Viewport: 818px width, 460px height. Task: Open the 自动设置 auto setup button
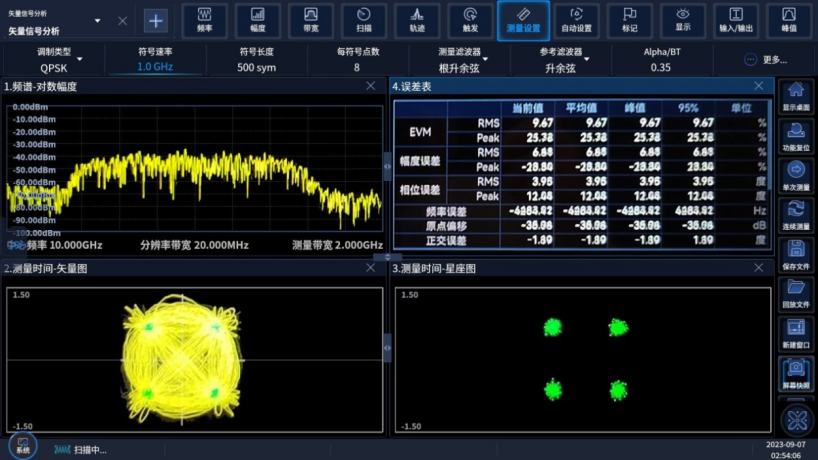(576, 20)
